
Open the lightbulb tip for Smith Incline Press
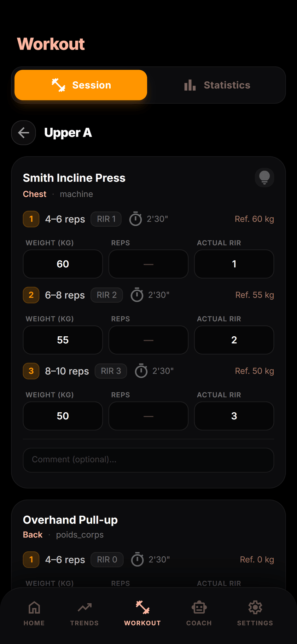[264, 178]
